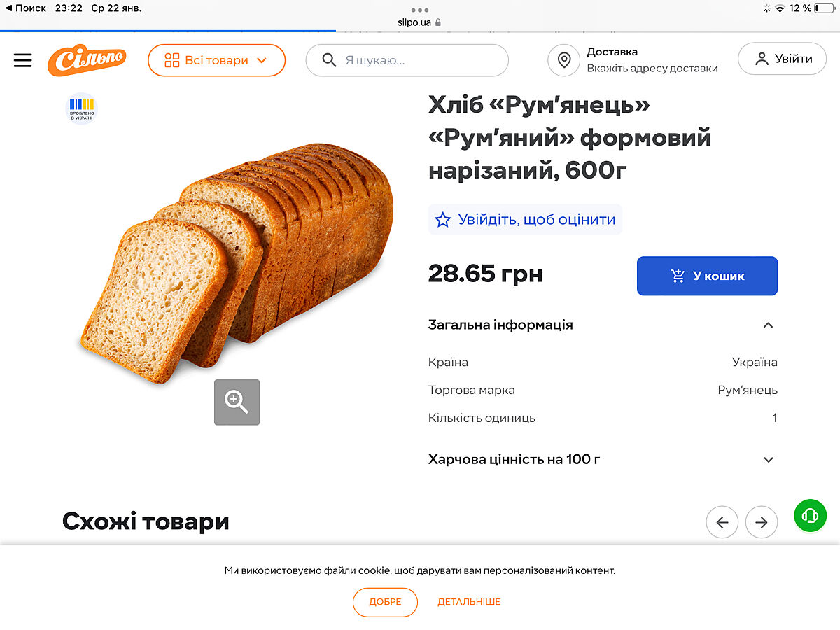The height and width of the screenshot is (630, 840).
Task: Open the Детальніше cookie details link
Action: tap(469, 602)
